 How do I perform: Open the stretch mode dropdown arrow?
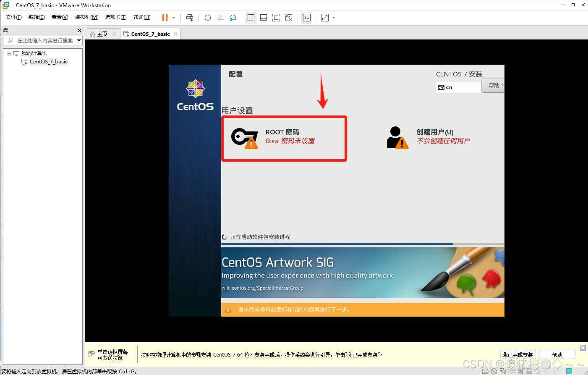(334, 18)
